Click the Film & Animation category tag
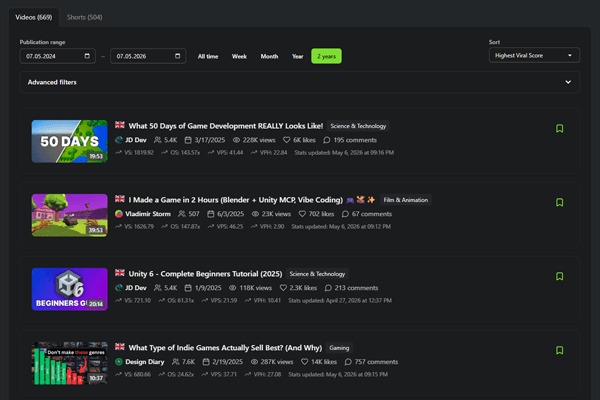 [406, 200]
